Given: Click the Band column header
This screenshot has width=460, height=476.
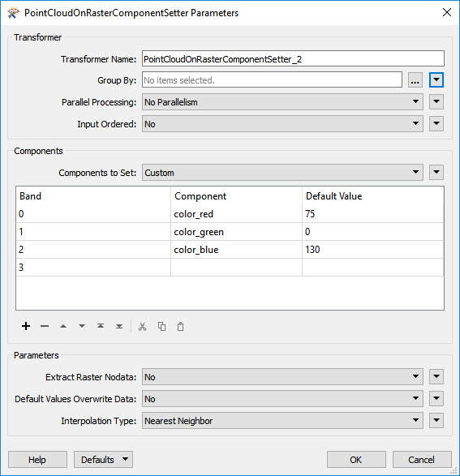Looking at the screenshot, I should tap(93, 196).
